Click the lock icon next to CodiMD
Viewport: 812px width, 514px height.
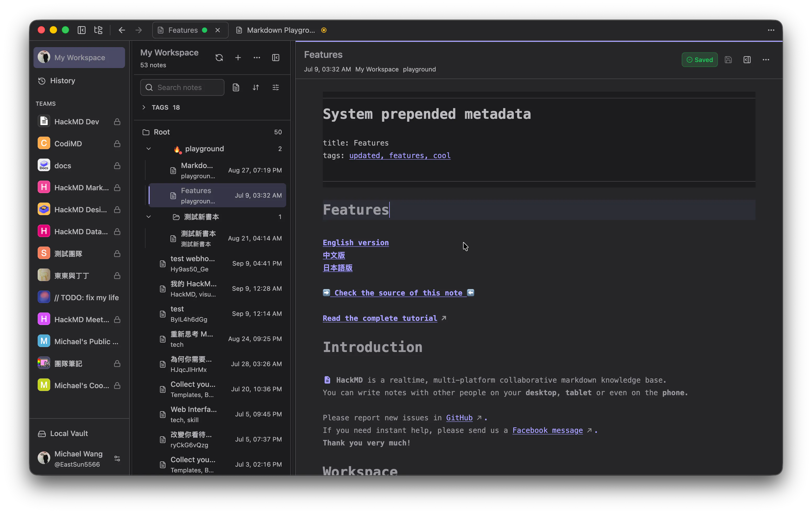point(117,144)
